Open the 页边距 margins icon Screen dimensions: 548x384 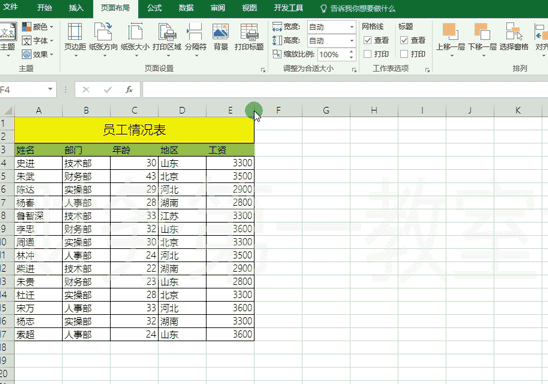(75, 32)
